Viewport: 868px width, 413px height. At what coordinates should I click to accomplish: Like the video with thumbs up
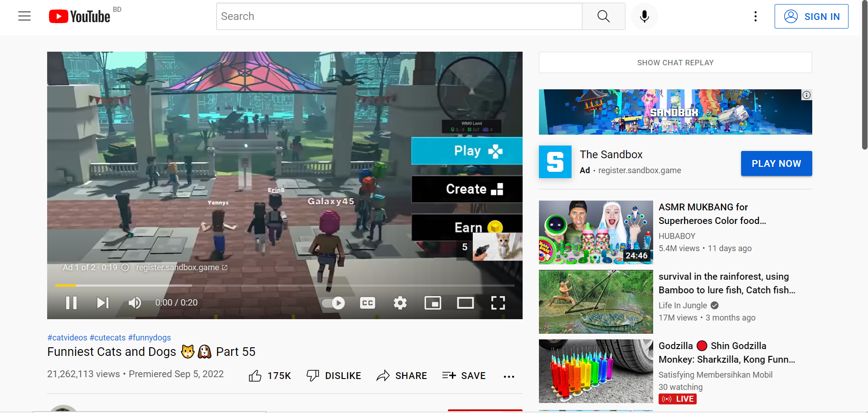point(255,376)
